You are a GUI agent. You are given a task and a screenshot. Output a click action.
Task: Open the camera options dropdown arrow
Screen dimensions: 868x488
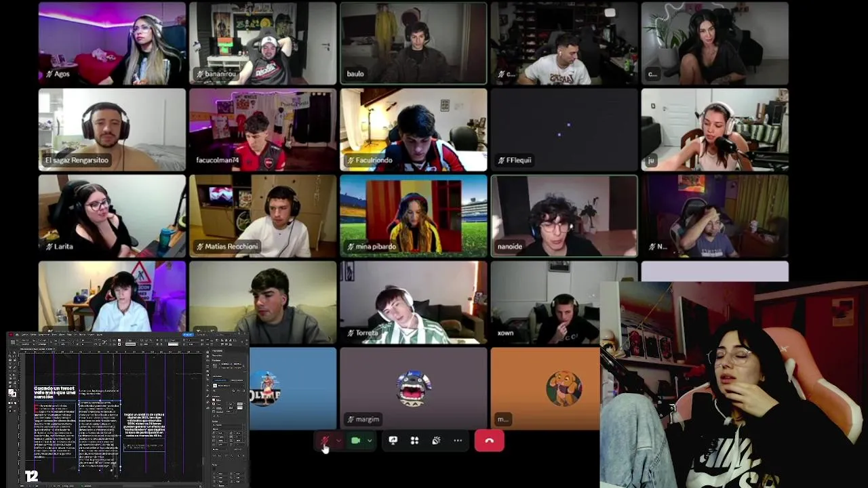370,441
